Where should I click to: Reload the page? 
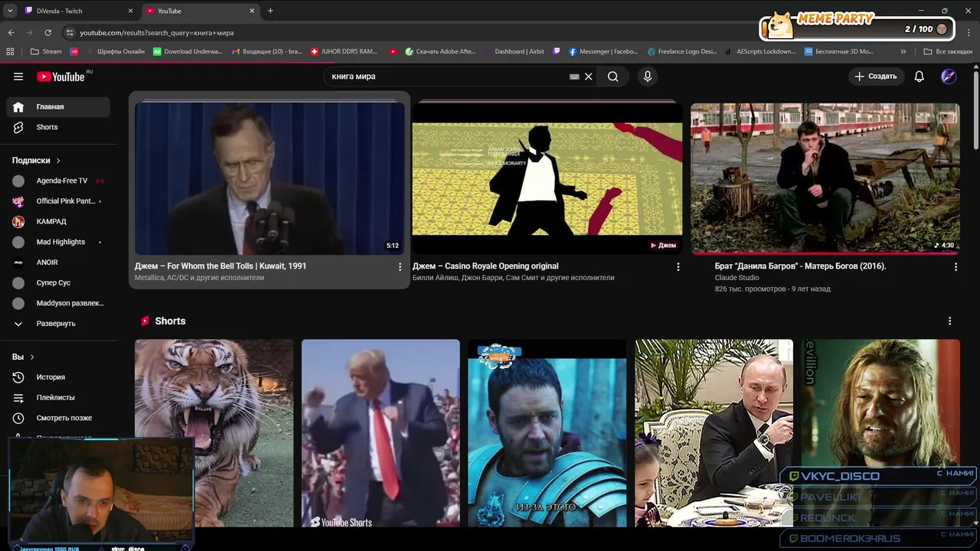[47, 32]
